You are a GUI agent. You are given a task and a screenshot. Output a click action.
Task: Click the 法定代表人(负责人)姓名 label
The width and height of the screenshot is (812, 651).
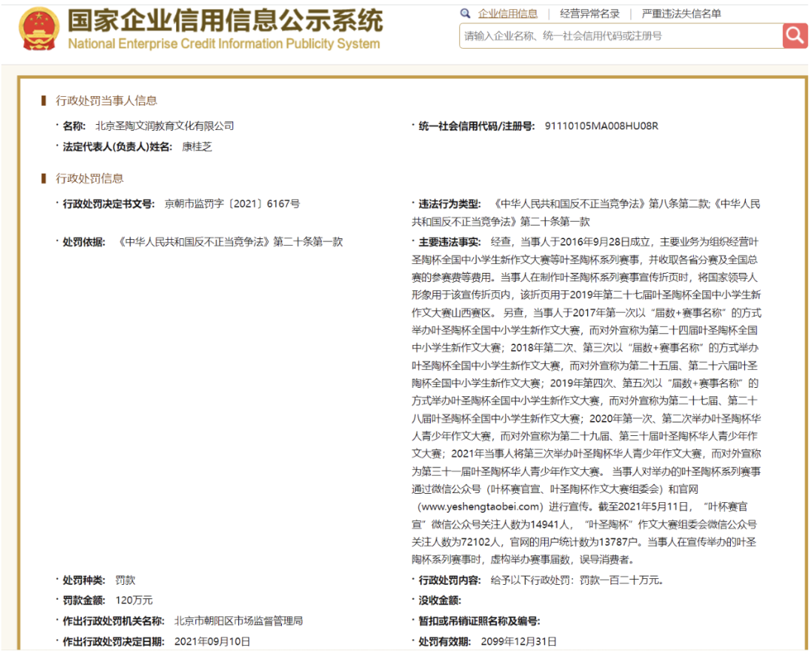pyautogui.click(x=117, y=147)
